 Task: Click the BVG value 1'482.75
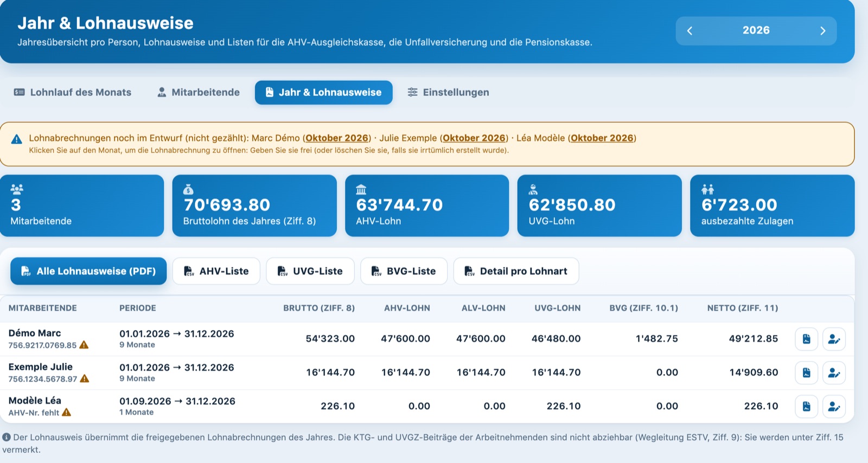[657, 339]
